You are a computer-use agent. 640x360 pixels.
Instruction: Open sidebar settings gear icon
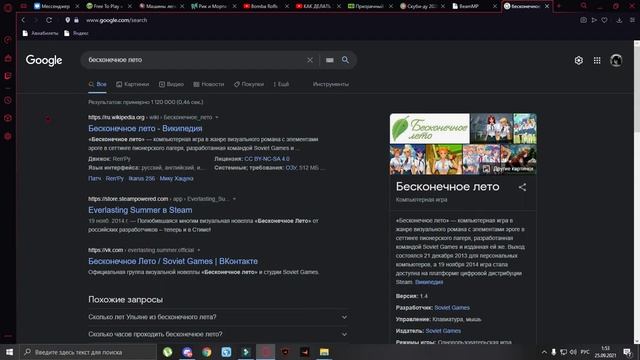pyautogui.click(x=8, y=136)
